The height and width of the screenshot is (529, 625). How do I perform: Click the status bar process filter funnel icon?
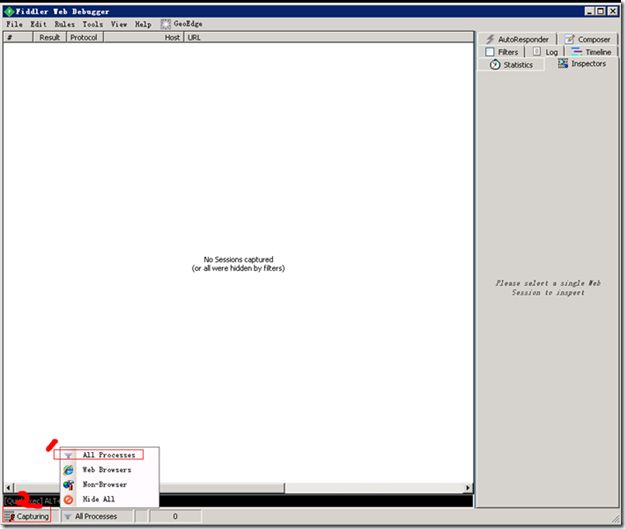pos(67,517)
